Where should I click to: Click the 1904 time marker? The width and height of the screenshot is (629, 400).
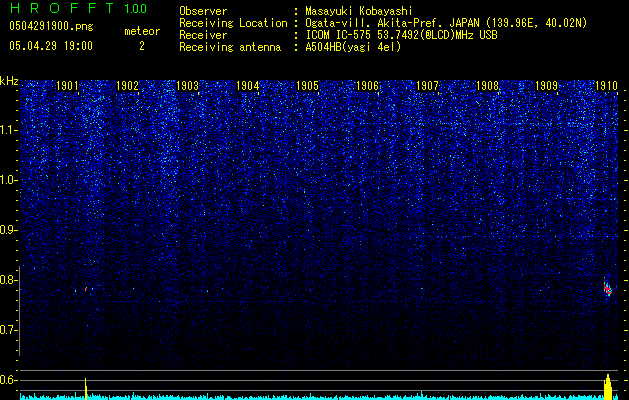tap(248, 85)
